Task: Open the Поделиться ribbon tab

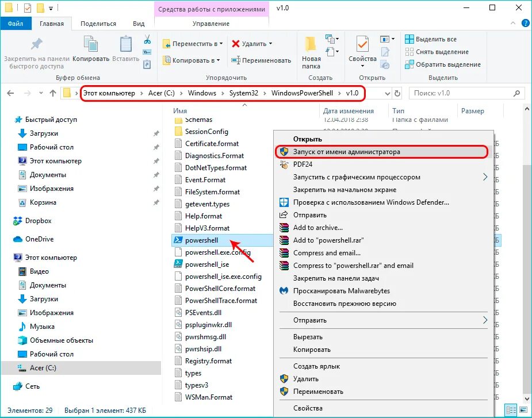Action: coord(98,24)
